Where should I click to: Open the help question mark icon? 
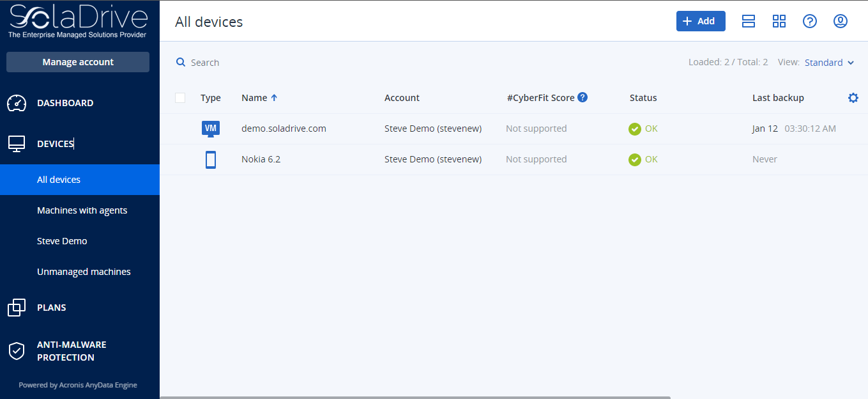tap(810, 21)
